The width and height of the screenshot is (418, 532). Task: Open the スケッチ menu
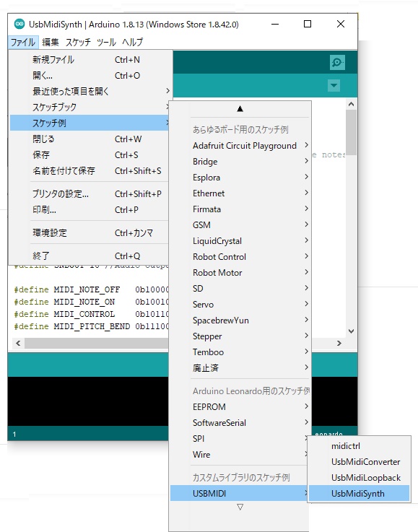click(x=78, y=43)
